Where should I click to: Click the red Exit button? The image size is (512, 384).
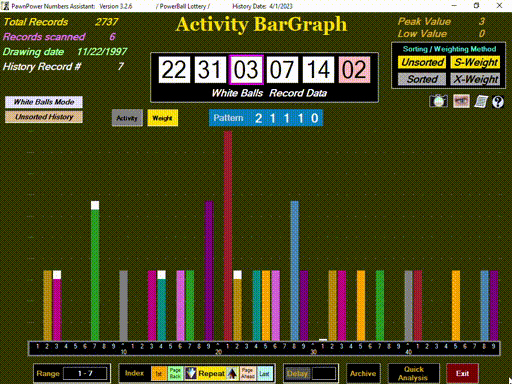point(462,373)
